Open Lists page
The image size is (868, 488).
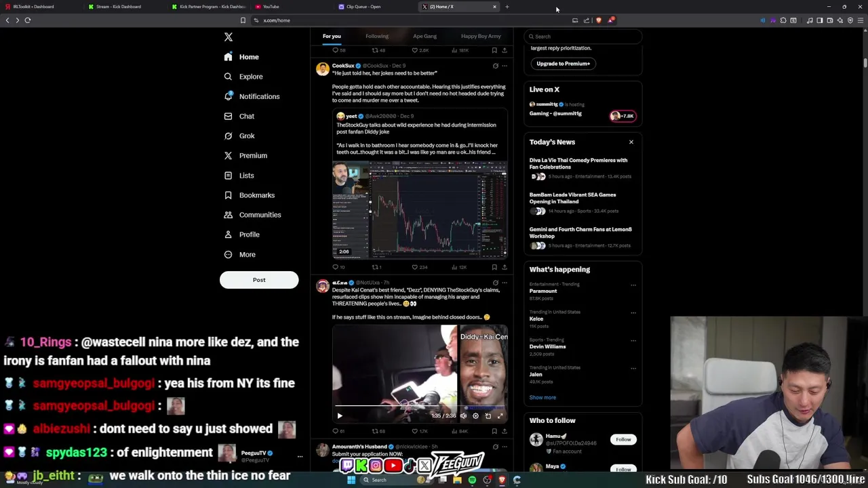239,176
